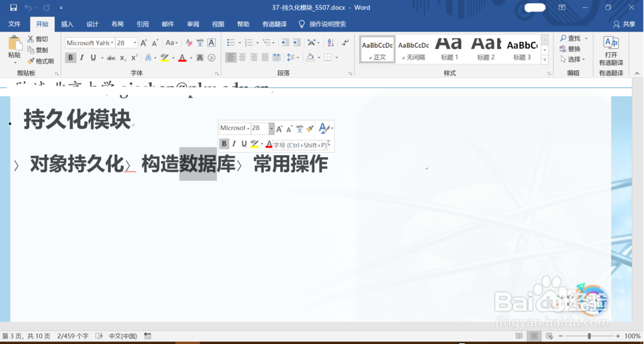Screen dimensions: 644x344
Task: Activate the 格式刷 format painter
Action: point(41,61)
